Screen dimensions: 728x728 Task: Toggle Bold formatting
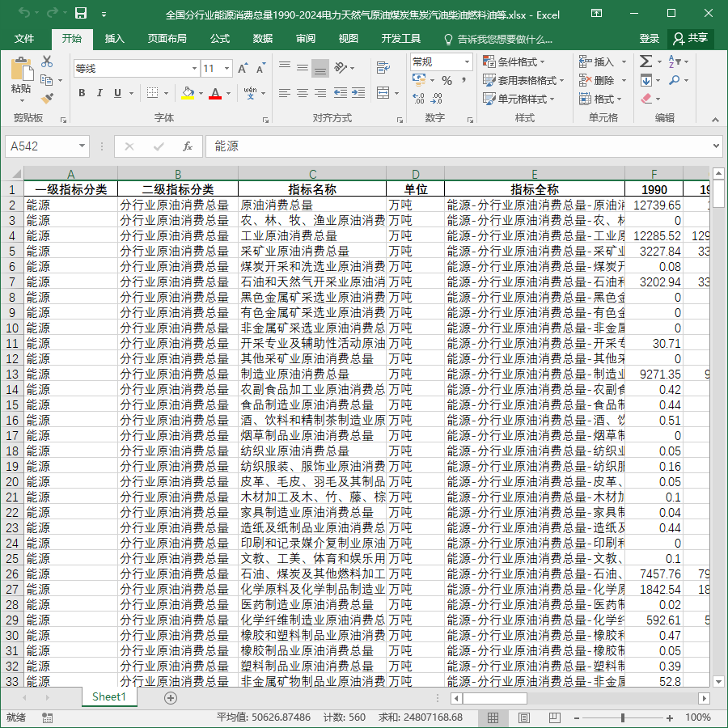82,93
